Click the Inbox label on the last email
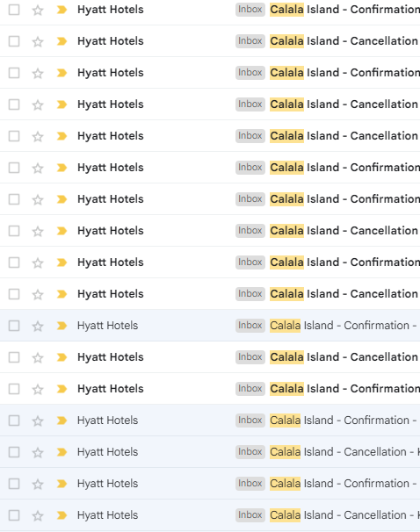The height and width of the screenshot is (532, 420). point(250,515)
